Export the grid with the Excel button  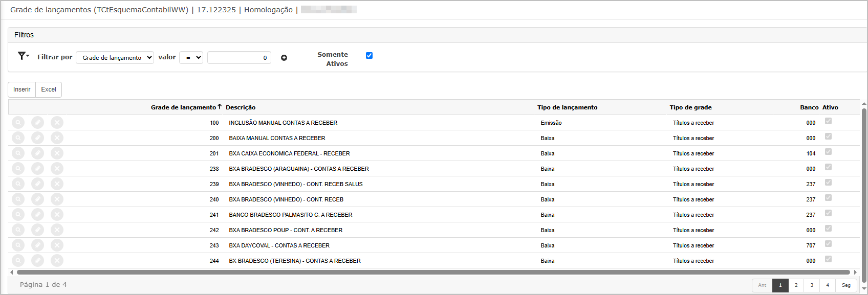click(49, 89)
